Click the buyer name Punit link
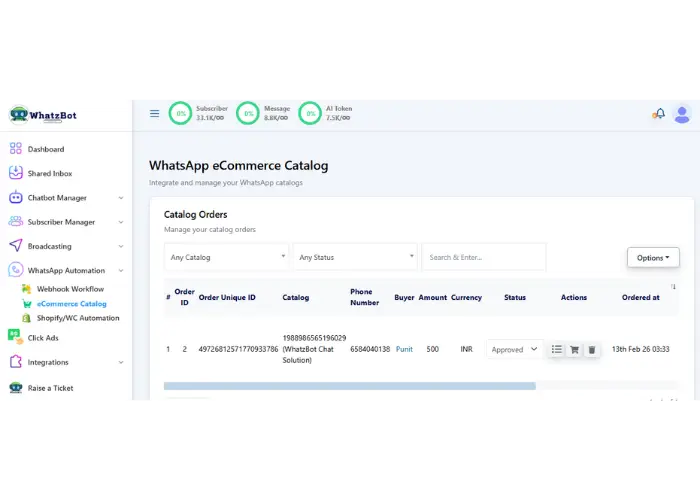This screenshot has height=500, width=700. click(404, 349)
